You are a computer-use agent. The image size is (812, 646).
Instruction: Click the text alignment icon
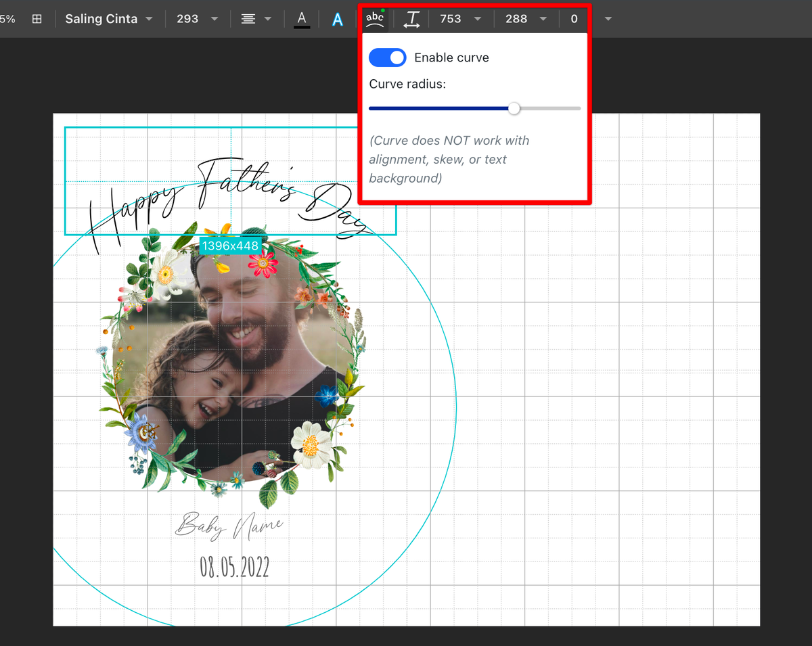point(248,19)
